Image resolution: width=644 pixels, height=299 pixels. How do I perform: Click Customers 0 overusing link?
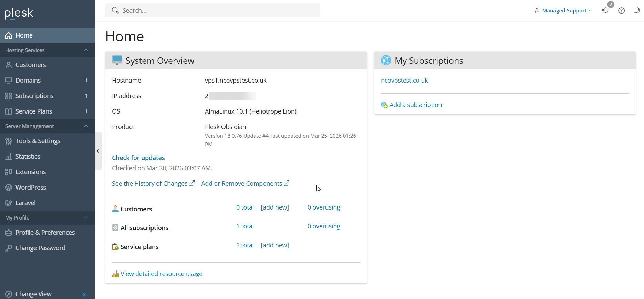point(324,207)
